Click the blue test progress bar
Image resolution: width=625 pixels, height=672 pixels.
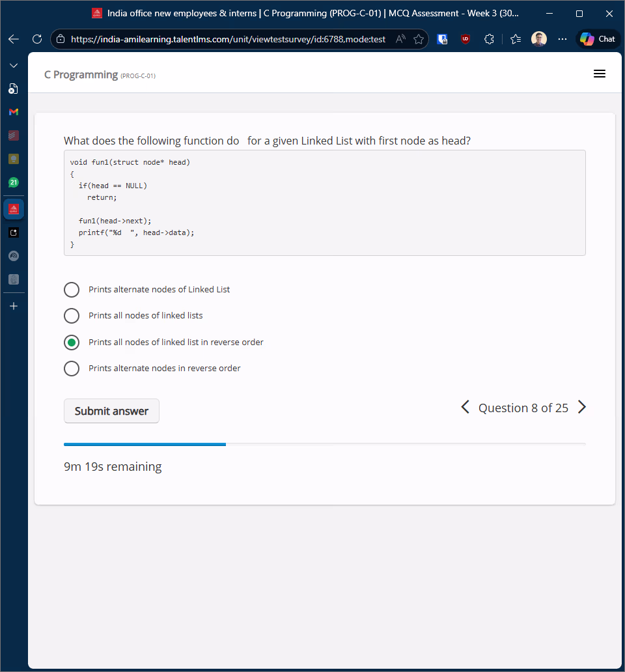145,444
